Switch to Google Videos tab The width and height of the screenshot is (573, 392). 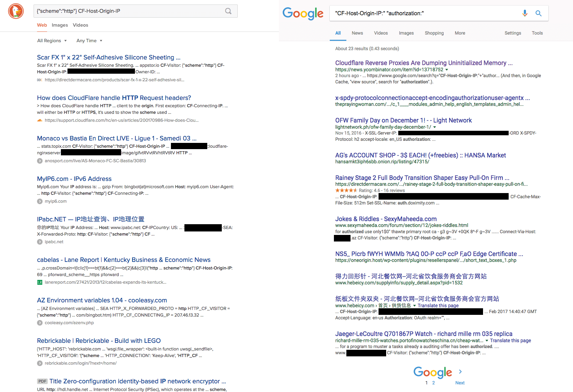381,33
